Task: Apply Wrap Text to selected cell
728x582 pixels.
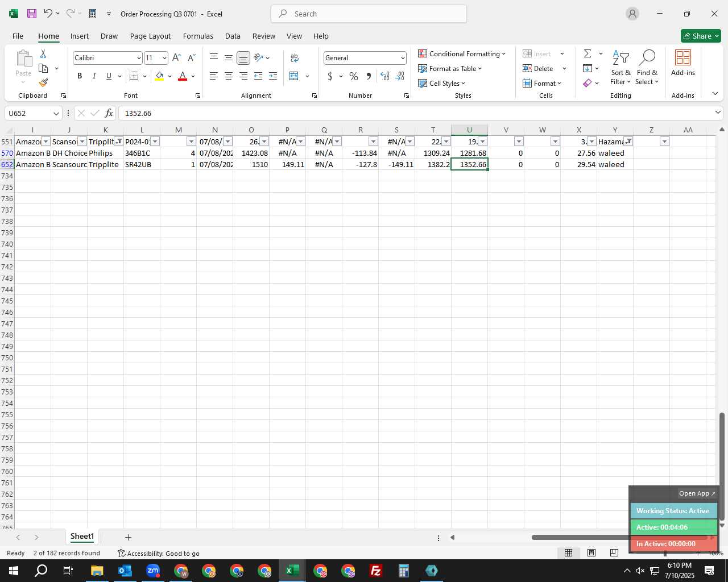Action: point(295,57)
